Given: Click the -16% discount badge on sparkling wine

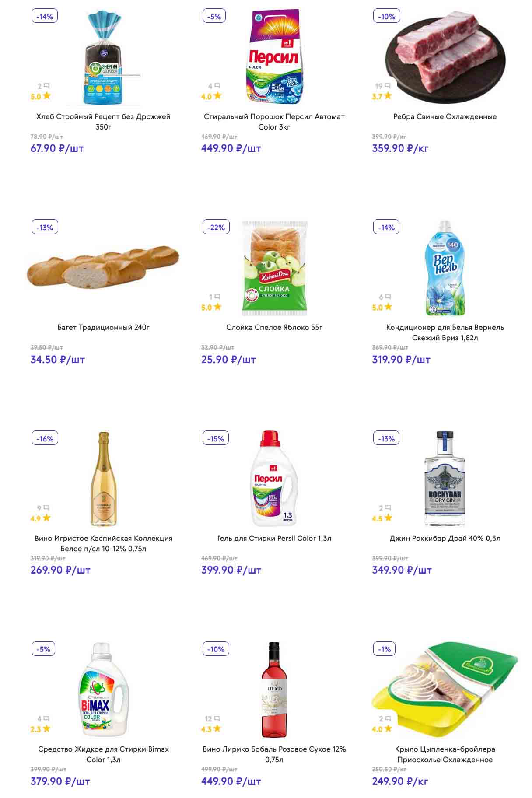Looking at the screenshot, I should (x=45, y=438).
